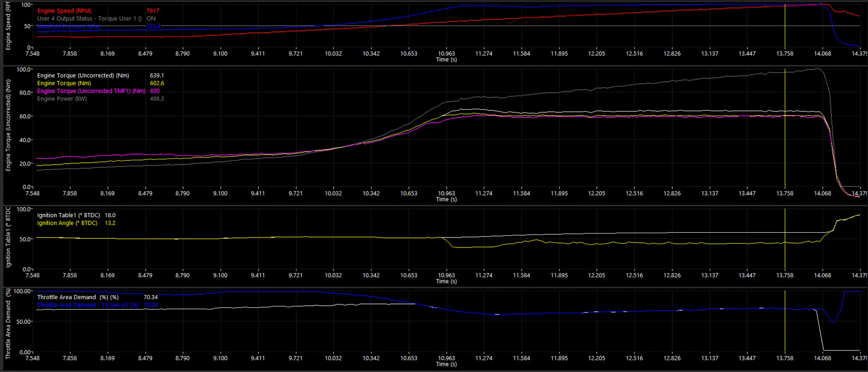Click the magenta 600 torque value

click(x=155, y=91)
